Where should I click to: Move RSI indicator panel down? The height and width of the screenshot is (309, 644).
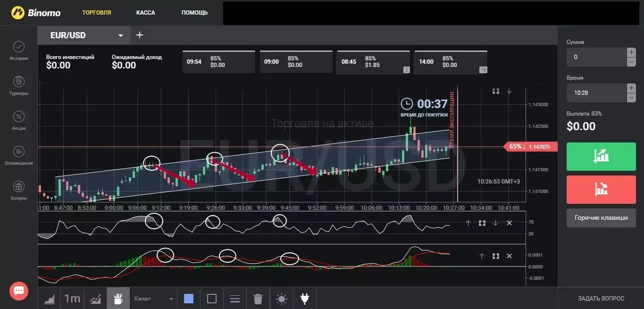tap(495, 223)
